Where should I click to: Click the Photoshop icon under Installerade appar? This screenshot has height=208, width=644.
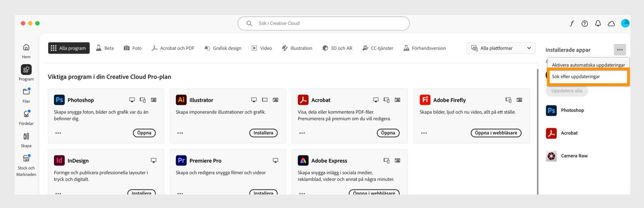tap(551, 111)
